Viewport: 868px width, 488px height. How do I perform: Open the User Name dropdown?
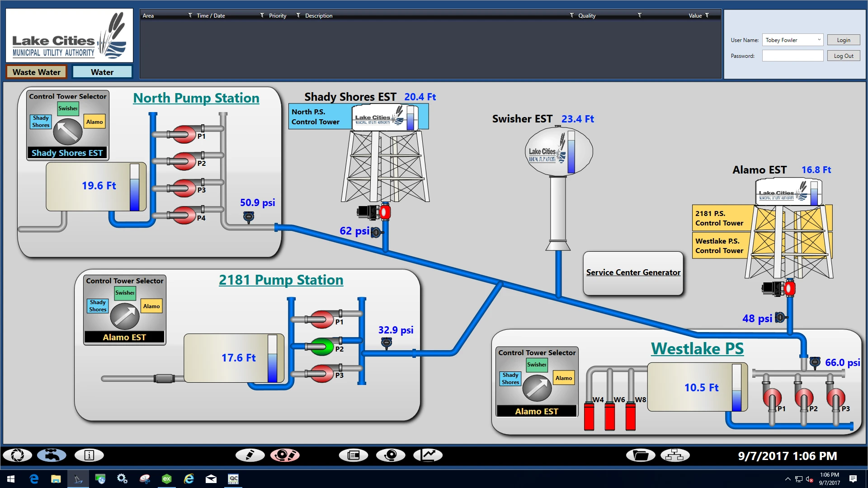pyautogui.click(x=820, y=40)
